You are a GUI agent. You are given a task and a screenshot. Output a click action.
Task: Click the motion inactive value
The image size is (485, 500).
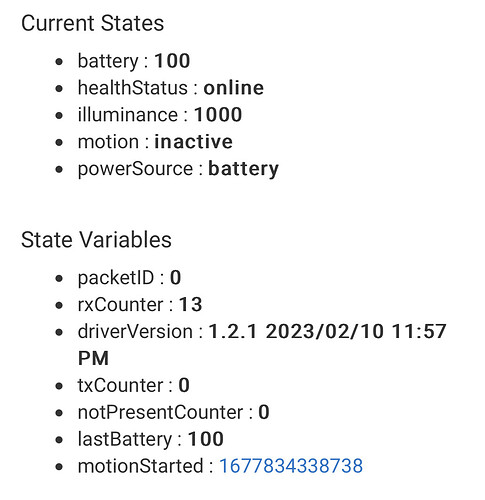tap(193, 142)
